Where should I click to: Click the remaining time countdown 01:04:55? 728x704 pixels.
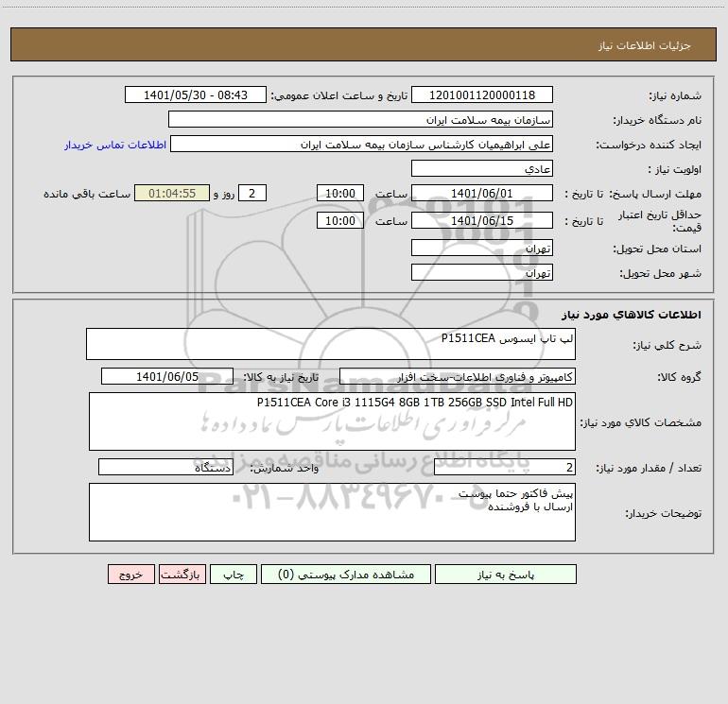[x=172, y=193]
